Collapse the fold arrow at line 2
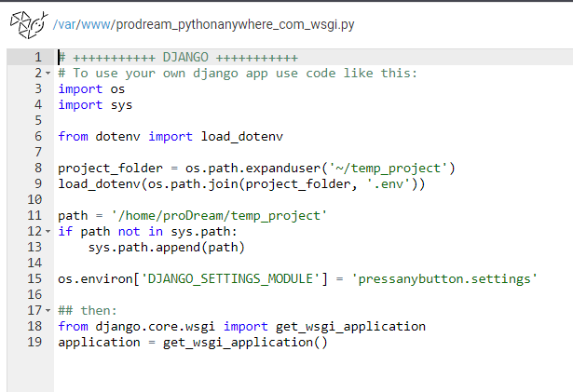Viewport: 573px width, 392px height. pos(48,74)
